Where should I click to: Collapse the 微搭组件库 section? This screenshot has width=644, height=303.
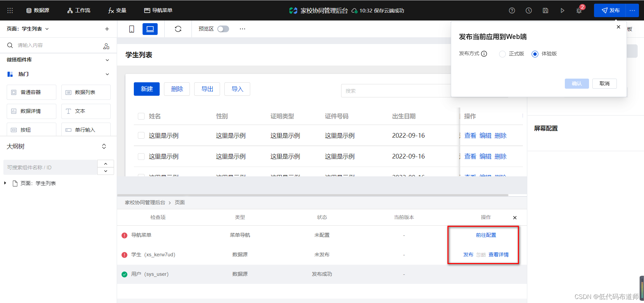(x=107, y=60)
